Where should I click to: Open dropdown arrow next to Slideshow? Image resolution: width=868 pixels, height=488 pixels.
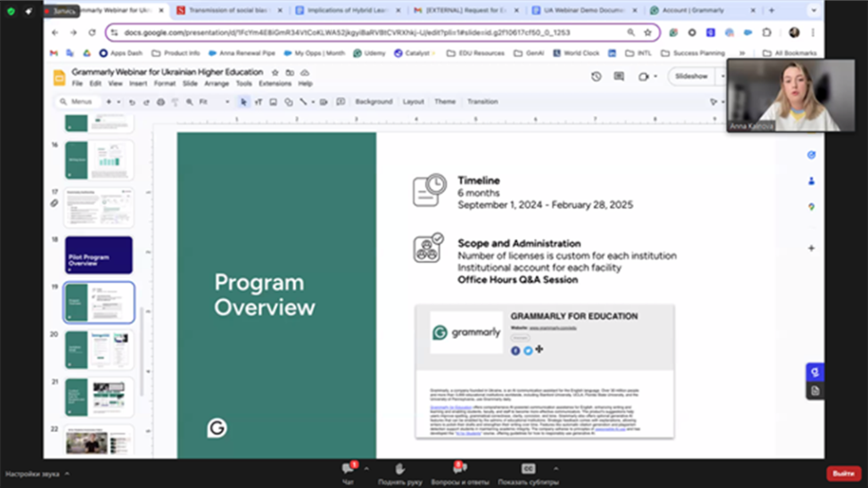(x=721, y=76)
